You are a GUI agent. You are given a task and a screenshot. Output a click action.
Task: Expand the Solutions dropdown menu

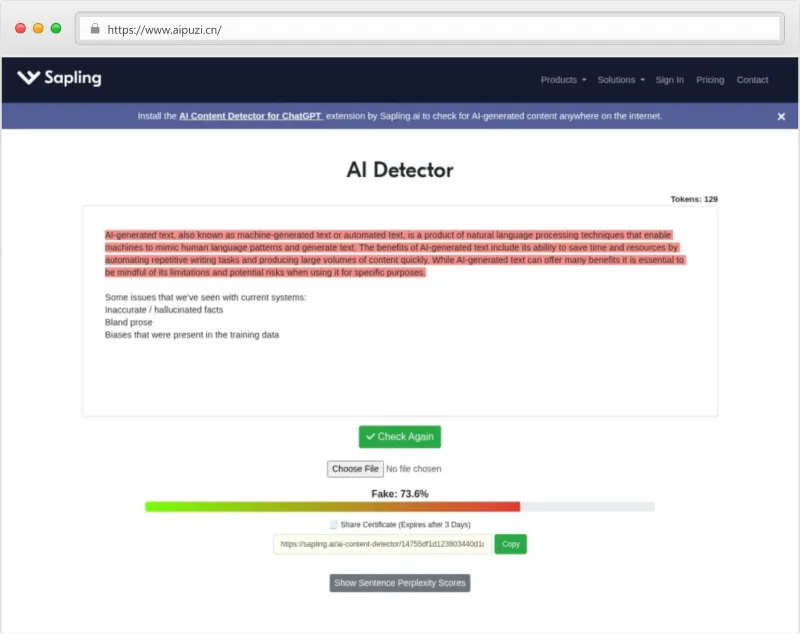tap(621, 80)
